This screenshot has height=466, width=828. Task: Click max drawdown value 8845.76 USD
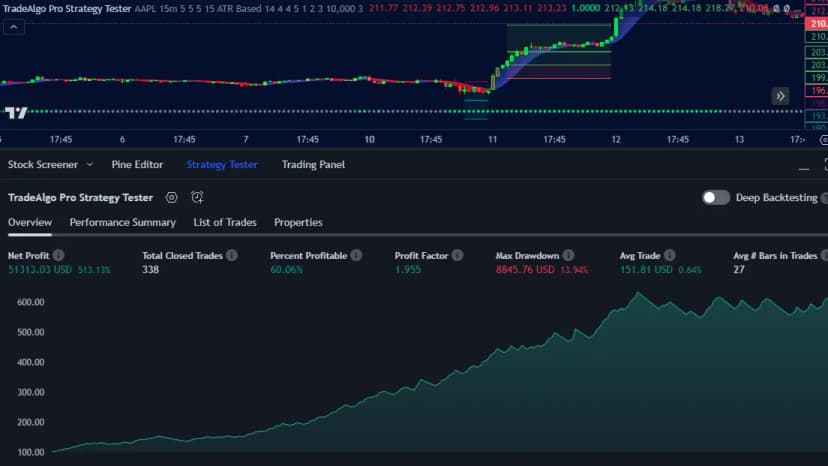(525, 269)
